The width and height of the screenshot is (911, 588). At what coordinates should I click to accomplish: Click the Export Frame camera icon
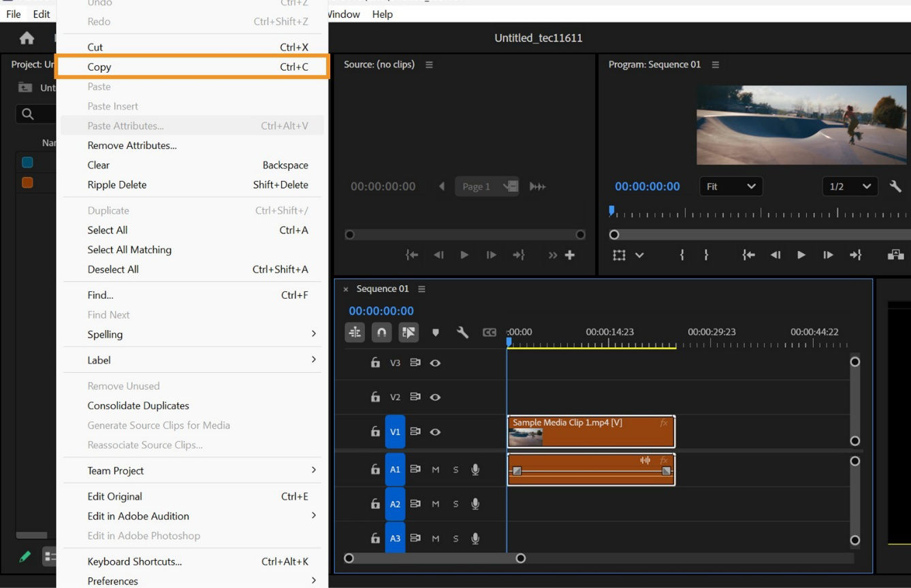point(895,255)
